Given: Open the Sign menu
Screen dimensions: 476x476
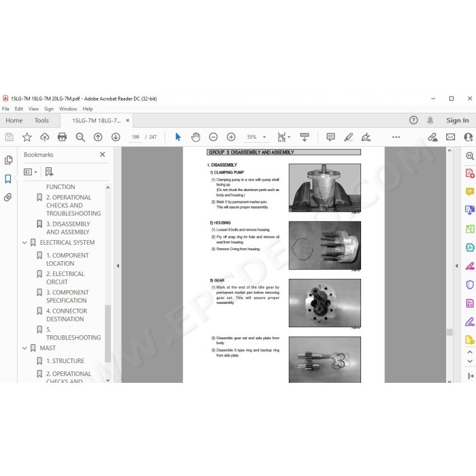Looking at the screenshot, I should (48, 109).
